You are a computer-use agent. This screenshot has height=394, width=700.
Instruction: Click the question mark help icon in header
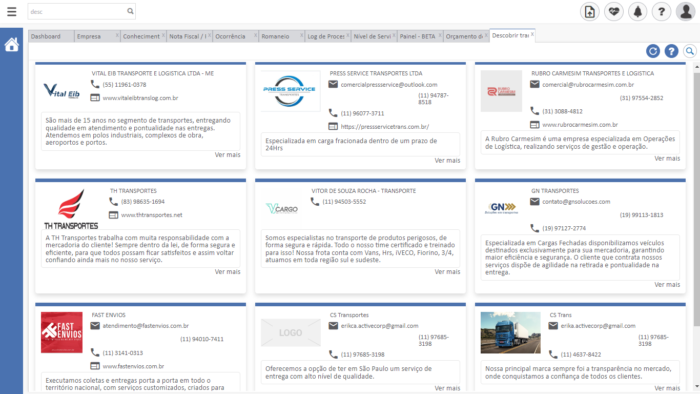point(661,12)
